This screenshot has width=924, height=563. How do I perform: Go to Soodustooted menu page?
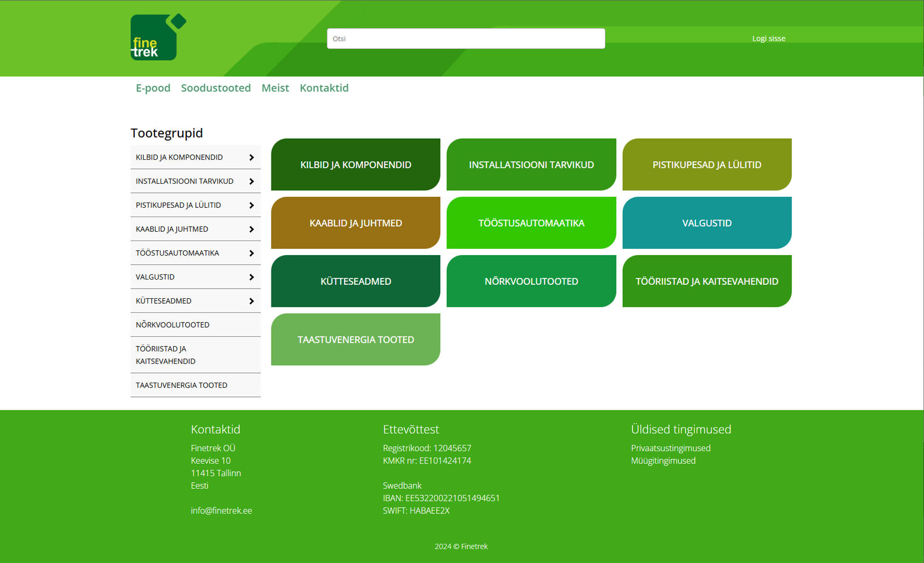[x=216, y=88]
